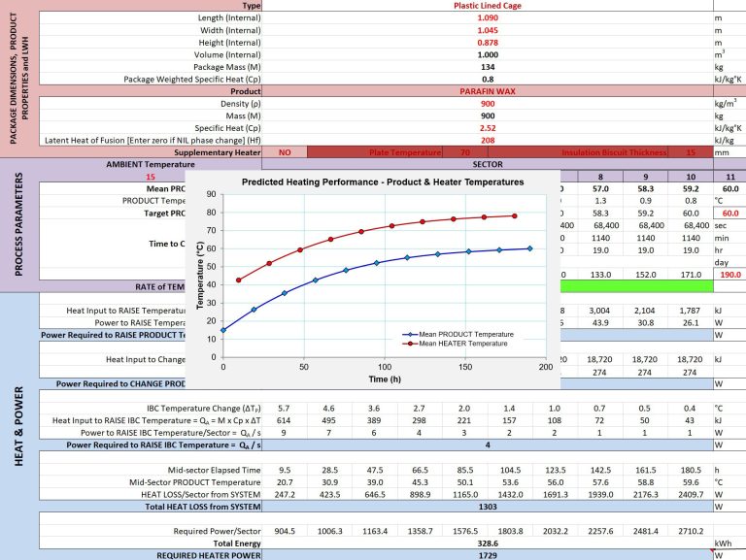This screenshot has height=560, width=746.
Task: Select Mid-Sector PRODUCT Temperature value 20.7
Action: point(284,482)
